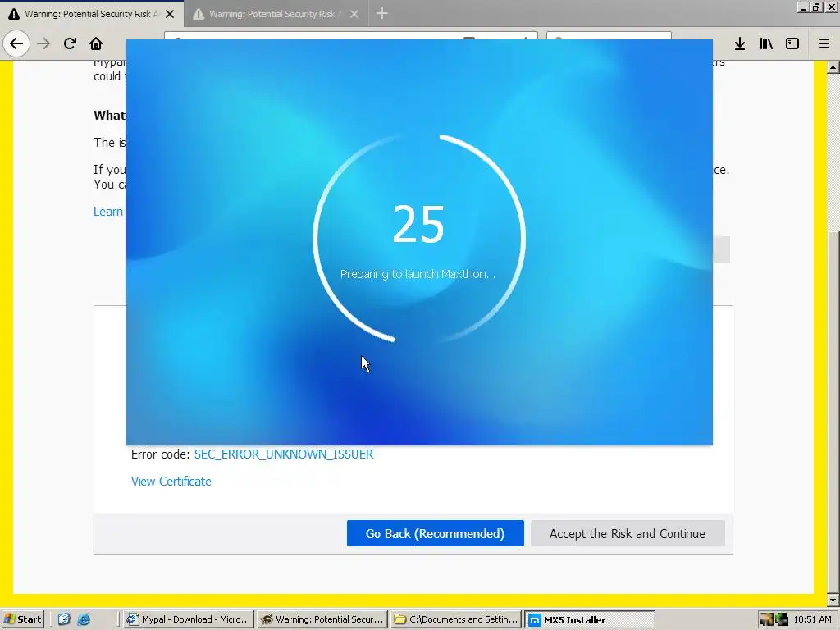Switch to Mypal - Download taskbar window

point(188,619)
